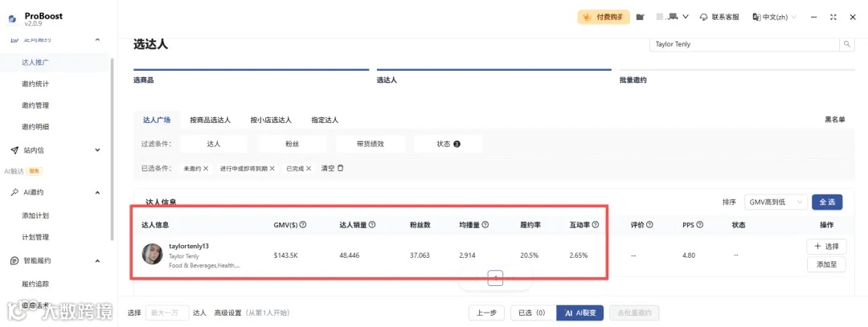Click the 添加至 button for taylortenly13

826,265
